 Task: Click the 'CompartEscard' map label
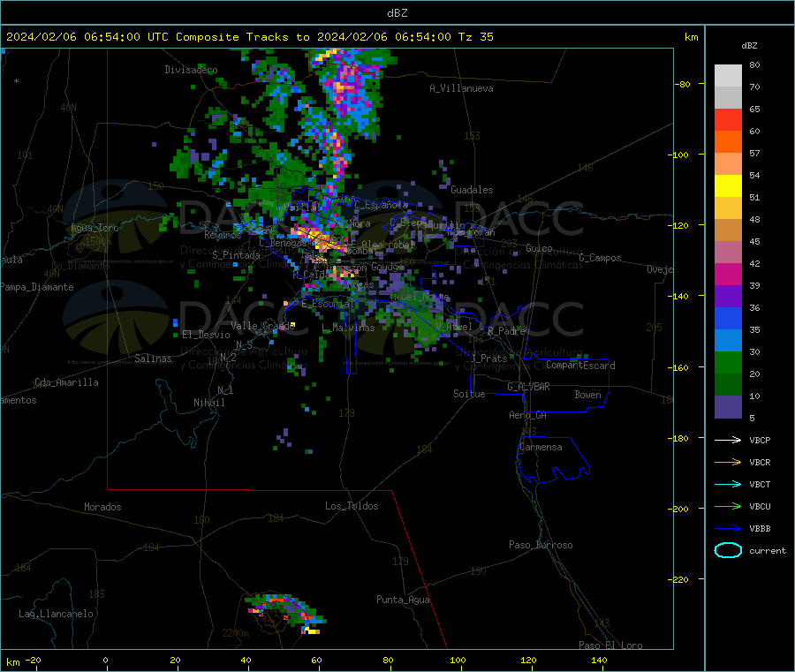[580, 366]
